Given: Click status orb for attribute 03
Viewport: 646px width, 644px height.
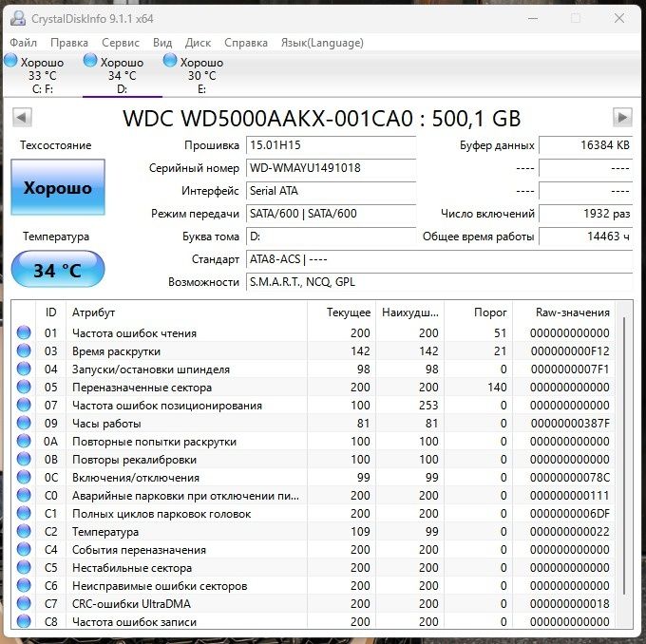Looking at the screenshot, I should coord(24,350).
